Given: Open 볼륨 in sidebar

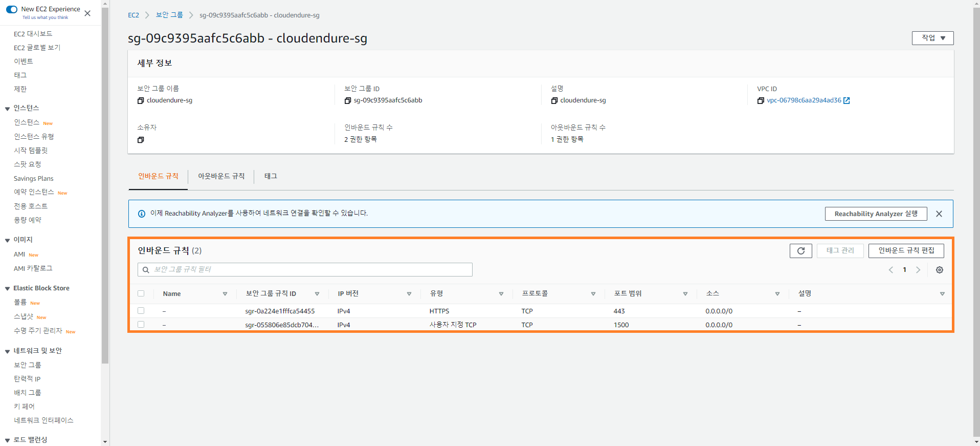Looking at the screenshot, I should click(20, 303).
